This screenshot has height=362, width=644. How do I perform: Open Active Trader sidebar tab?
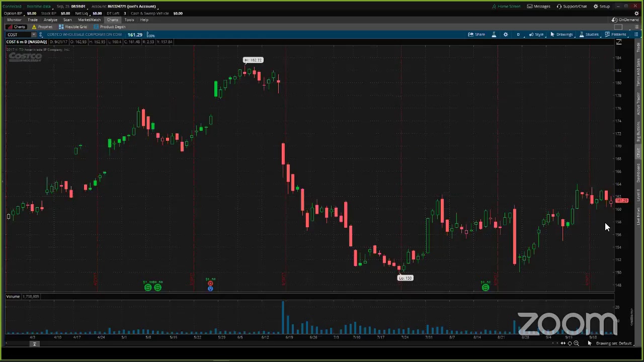pyautogui.click(x=638, y=103)
